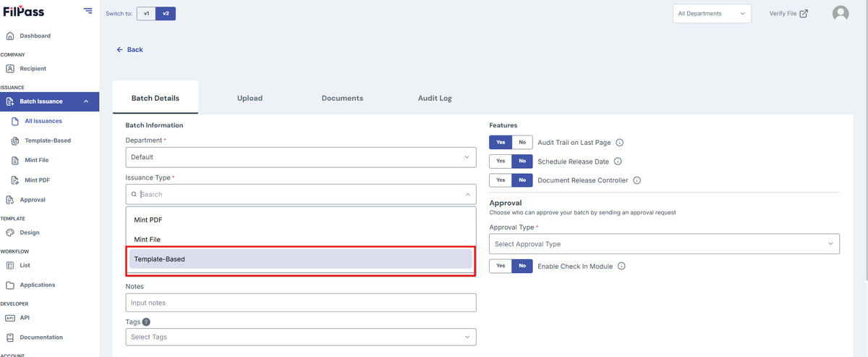Choose Mint PDF from the issuance list
The image size is (868, 357).
click(x=301, y=219)
